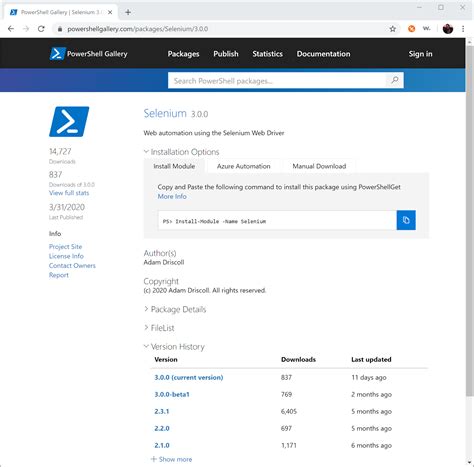The height and width of the screenshot is (467, 474).
Task: Open the Publish menu item
Action: pyautogui.click(x=226, y=54)
